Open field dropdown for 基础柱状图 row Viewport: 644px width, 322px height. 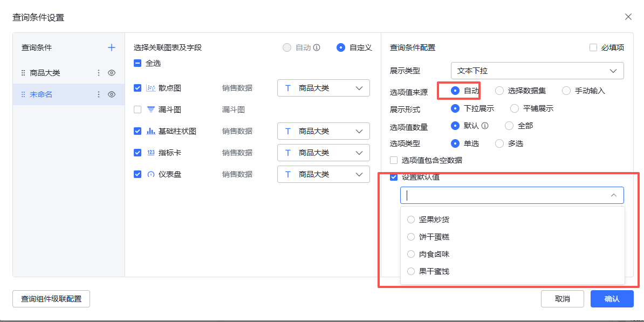pos(324,132)
